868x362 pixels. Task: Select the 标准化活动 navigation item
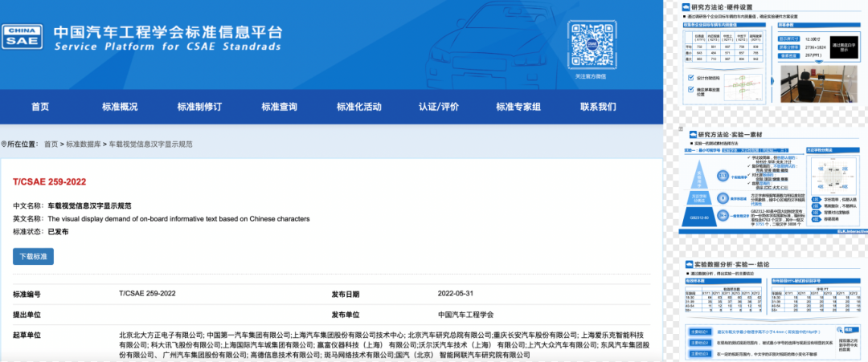coord(358,108)
